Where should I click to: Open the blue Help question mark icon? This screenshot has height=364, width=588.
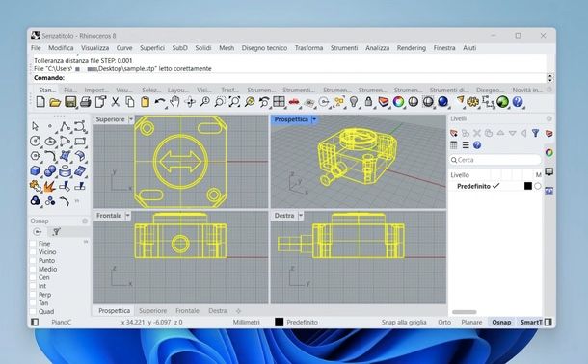[518, 101]
